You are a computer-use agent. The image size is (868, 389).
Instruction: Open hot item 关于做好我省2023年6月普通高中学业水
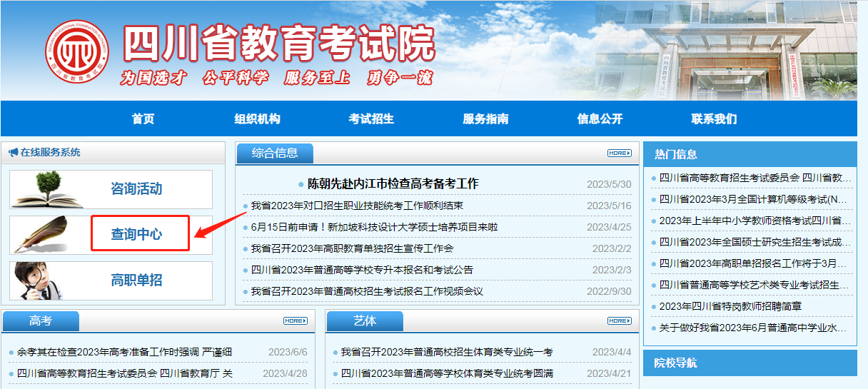[753, 328]
